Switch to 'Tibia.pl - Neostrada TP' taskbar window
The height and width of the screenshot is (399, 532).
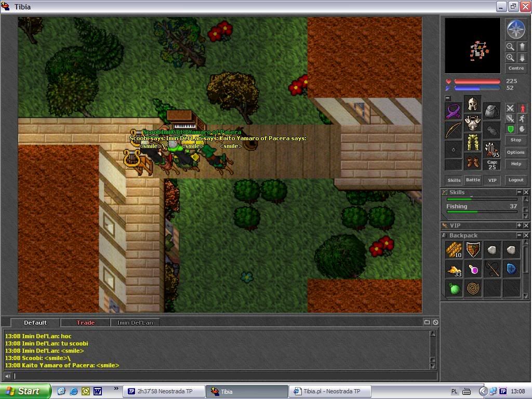[330, 392]
